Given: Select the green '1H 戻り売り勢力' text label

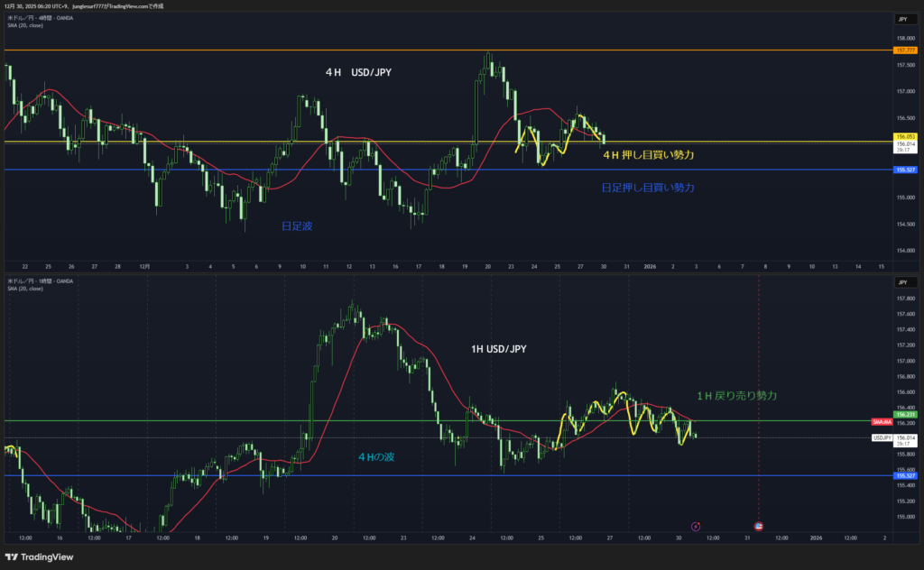Looking at the screenshot, I should (x=736, y=396).
